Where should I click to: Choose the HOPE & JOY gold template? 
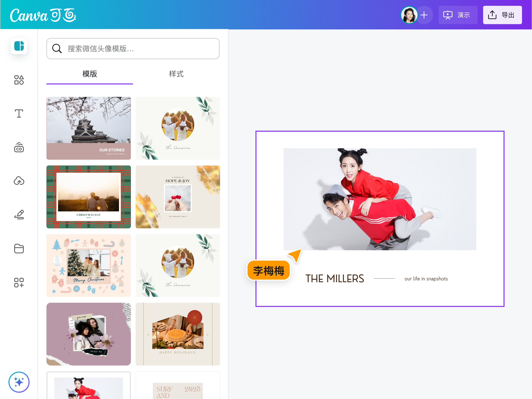pyautogui.click(x=178, y=197)
